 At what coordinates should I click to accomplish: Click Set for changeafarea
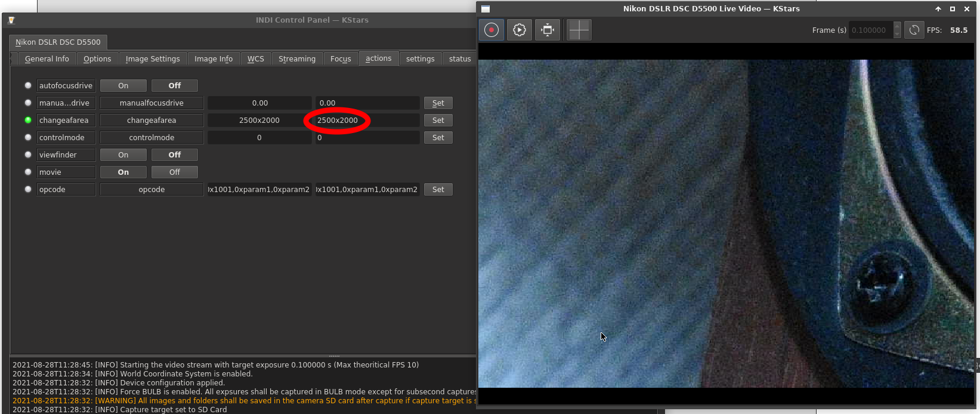(438, 121)
